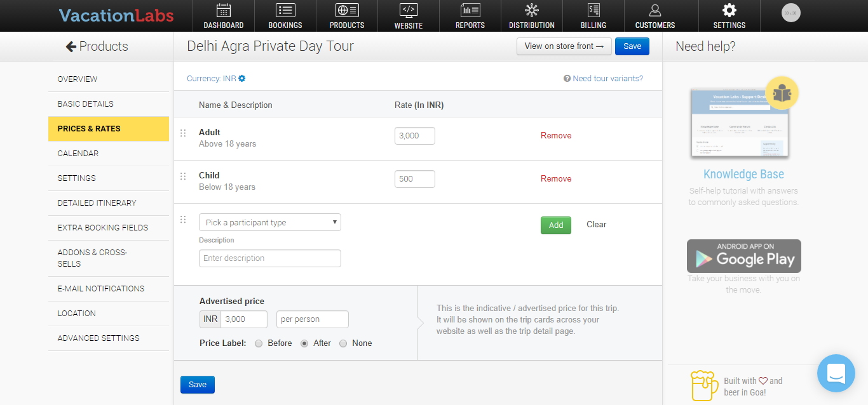Open the Billing invoice icon
868x405 pixels.
pos(593,10)
